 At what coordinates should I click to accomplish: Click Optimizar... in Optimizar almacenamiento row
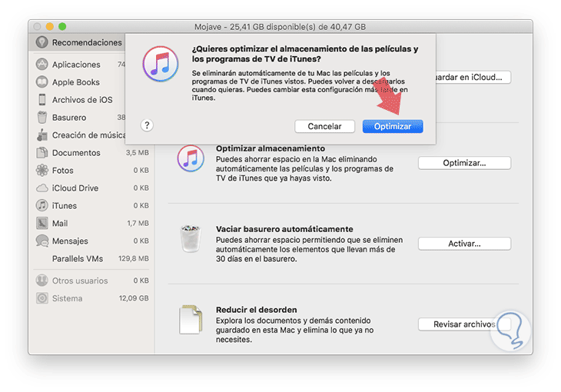[x=464, y=163]
